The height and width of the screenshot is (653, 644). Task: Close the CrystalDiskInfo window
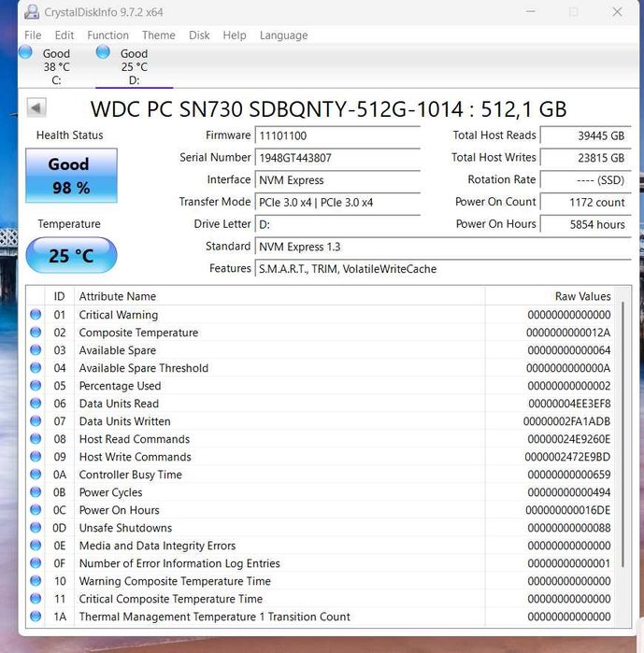coord(617,12)
